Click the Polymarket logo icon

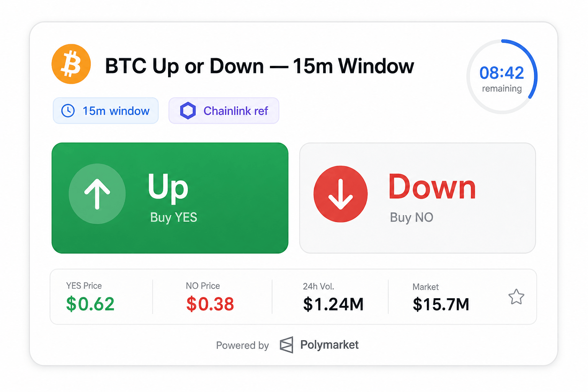(286, 345)
